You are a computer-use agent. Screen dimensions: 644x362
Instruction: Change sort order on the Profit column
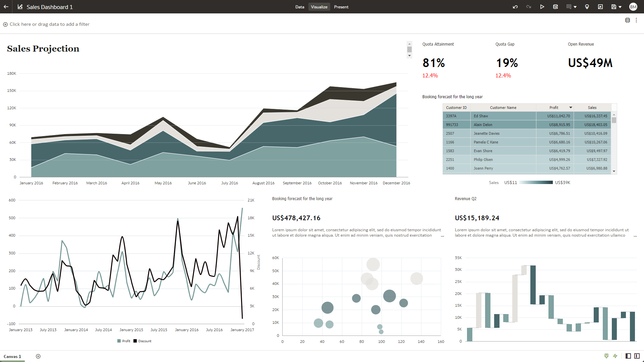571,107
